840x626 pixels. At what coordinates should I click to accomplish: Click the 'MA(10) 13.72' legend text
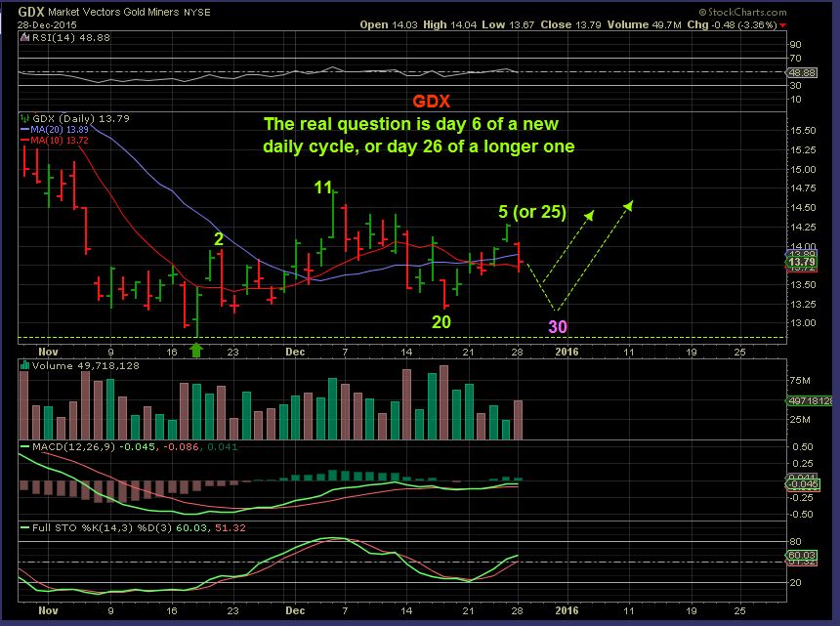tap(60, 141)
